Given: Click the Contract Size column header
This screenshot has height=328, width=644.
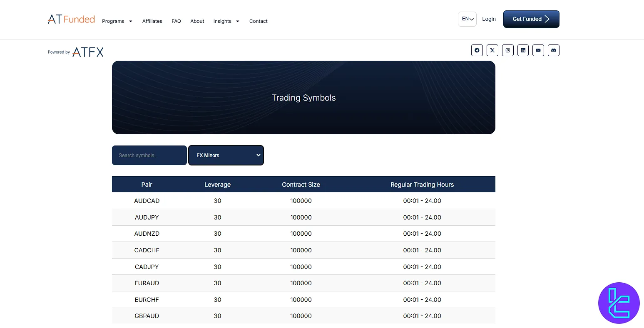Looking at the screenshot, I should click(301, 185).
